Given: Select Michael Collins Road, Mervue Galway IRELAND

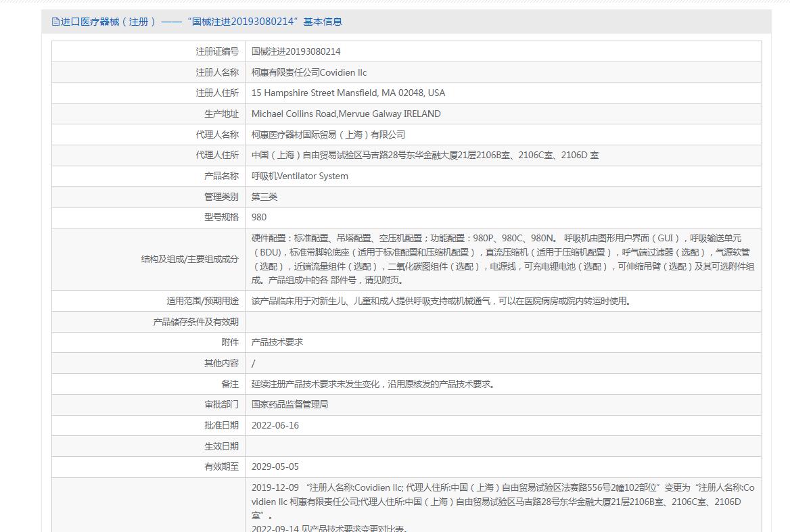Looking at the screenshot, I should click(346, 114).
